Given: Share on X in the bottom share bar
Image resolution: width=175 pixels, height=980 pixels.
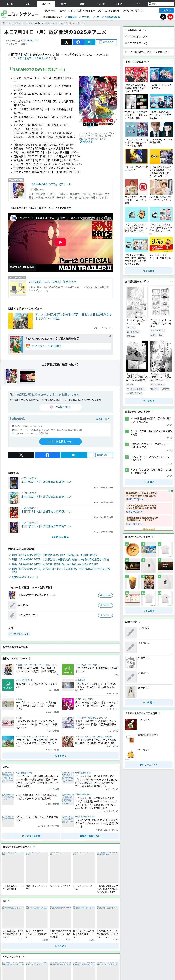Looking at the screenshot, I should click(x=21, y=455).
